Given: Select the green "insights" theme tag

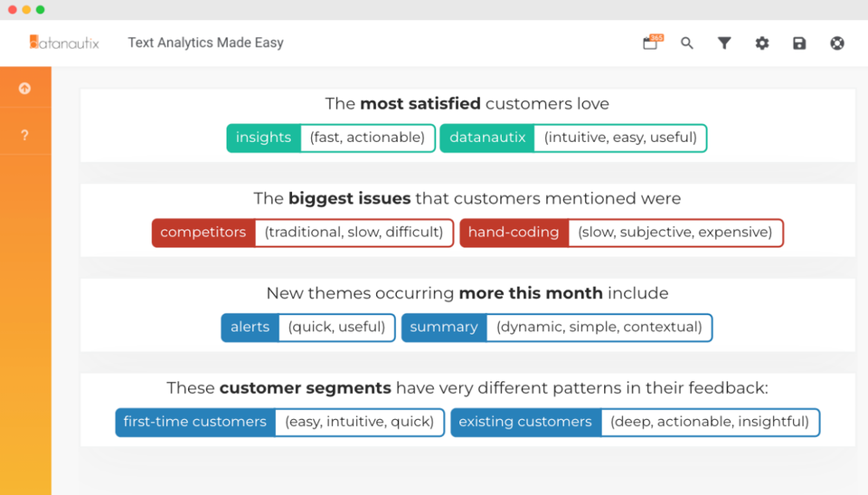Looking at the screenshot, I should 263,138.
